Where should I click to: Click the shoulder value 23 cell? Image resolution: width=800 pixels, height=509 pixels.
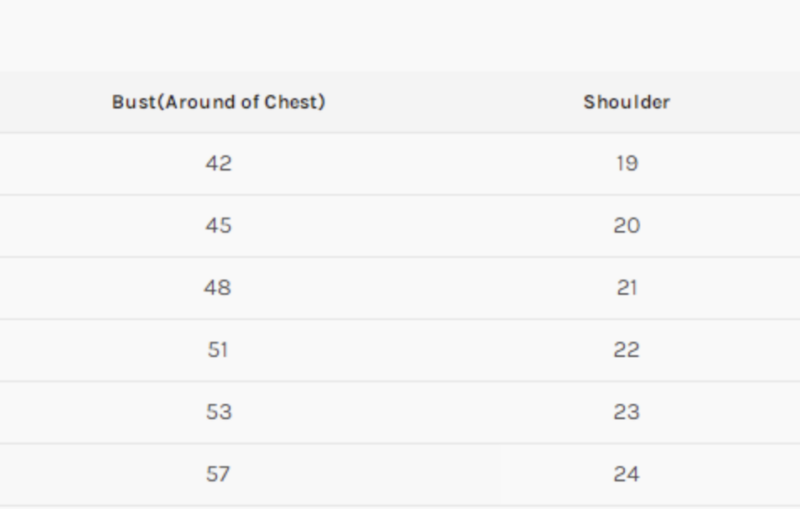(x=626, y=412)
